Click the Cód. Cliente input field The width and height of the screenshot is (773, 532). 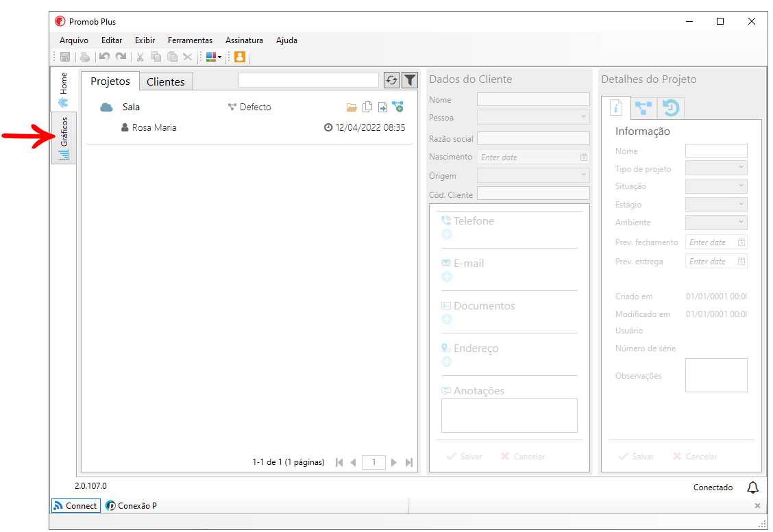coord(533,193)
